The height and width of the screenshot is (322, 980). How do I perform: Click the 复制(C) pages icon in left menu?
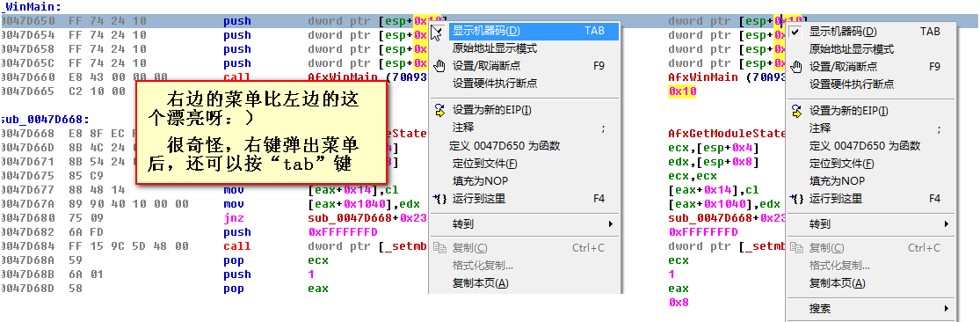[439, 247]
